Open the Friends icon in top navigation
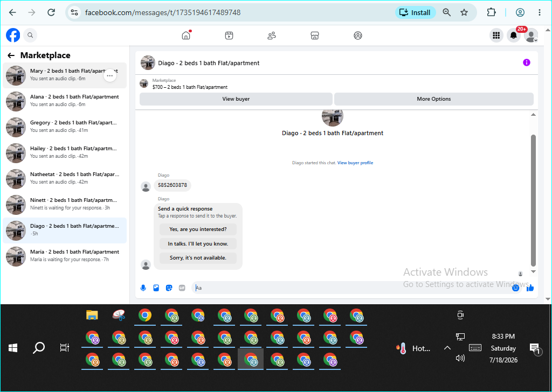 click(x=272, y=36)
